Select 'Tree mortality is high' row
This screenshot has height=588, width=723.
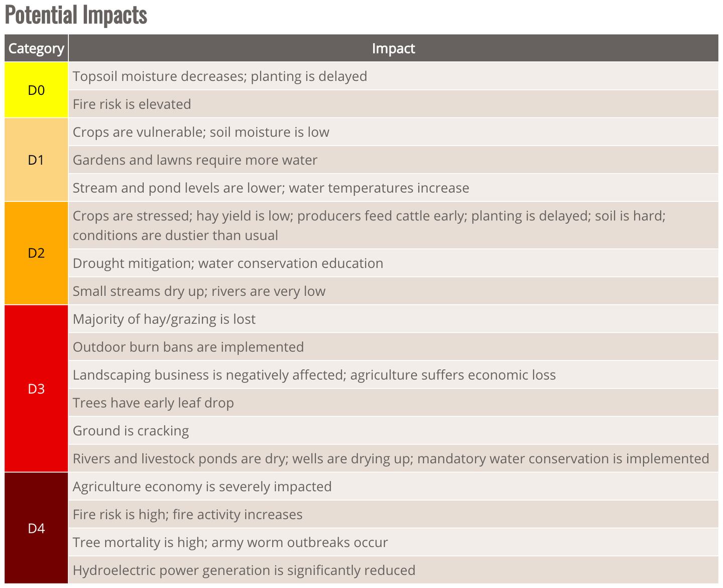pos(230,542)
